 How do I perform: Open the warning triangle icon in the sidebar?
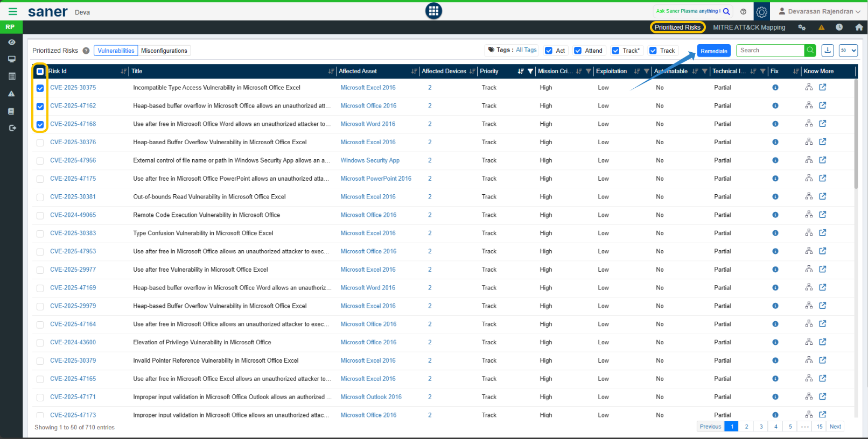click(12, 94)
